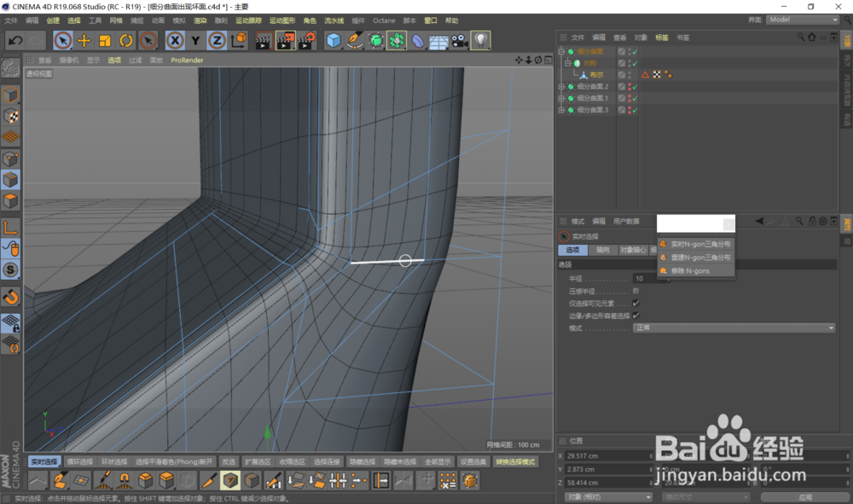Expand the 细分曲面.1 object tree
This screenshot has height=504, width=853.
pos(561,98)
